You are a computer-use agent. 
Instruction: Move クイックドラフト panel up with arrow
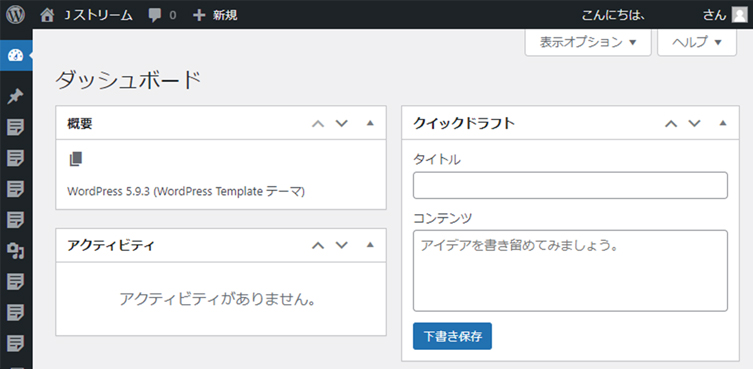[671, 123]
